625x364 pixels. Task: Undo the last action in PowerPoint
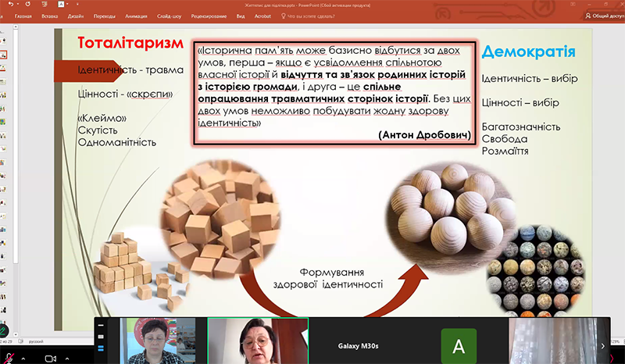[x=10, y=5]
